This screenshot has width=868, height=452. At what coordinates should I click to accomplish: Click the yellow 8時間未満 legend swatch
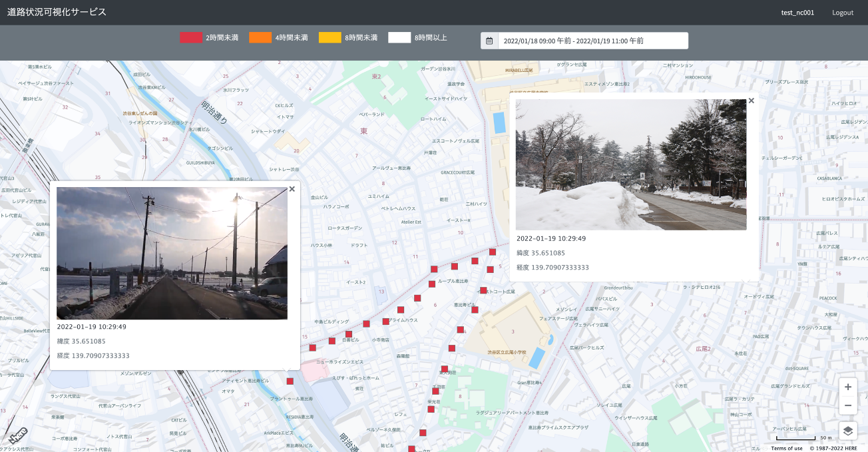[330, 37]
